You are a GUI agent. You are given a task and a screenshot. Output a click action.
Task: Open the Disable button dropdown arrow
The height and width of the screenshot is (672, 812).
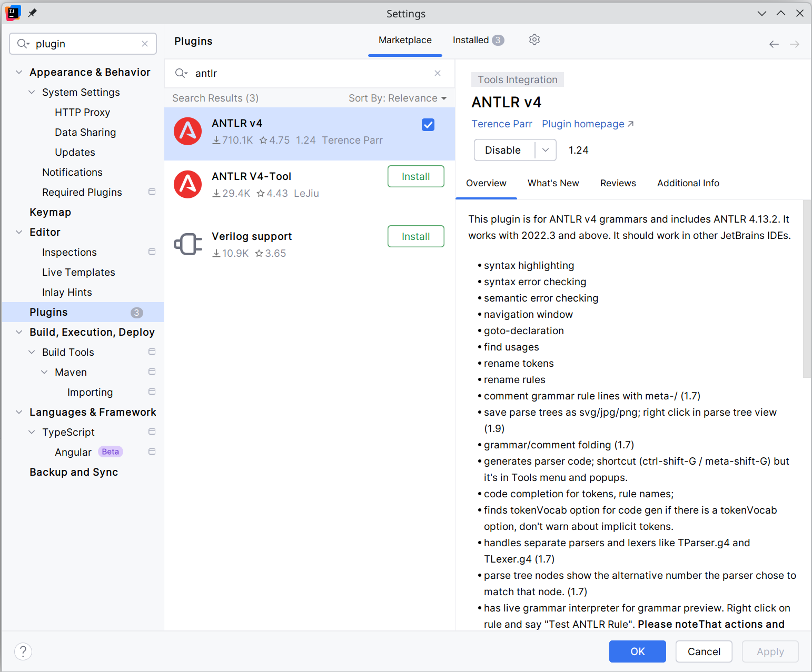click(546, 150)
